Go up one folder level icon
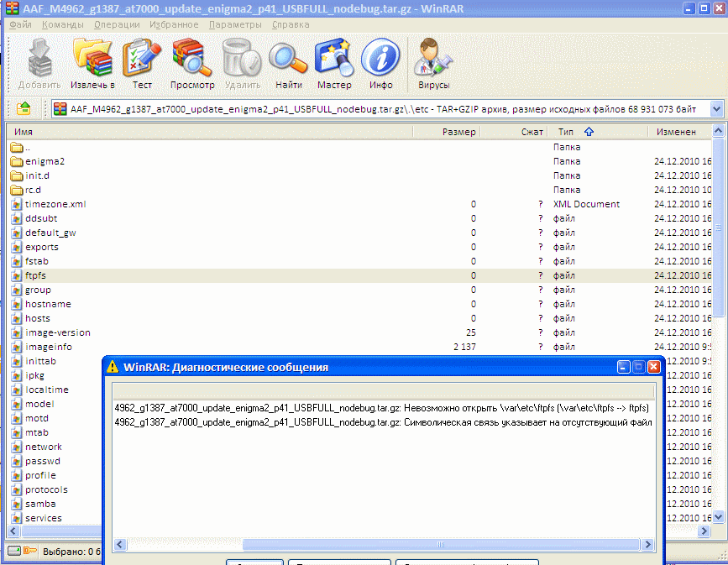728x565 pixels. 24,108
